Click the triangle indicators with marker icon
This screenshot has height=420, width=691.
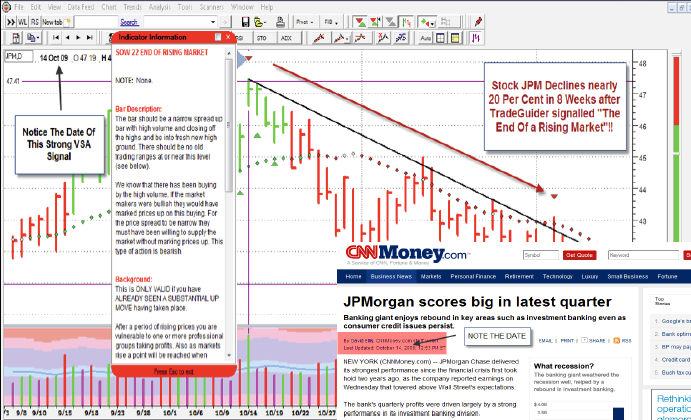pyautogui.click(x=375, y=22)
